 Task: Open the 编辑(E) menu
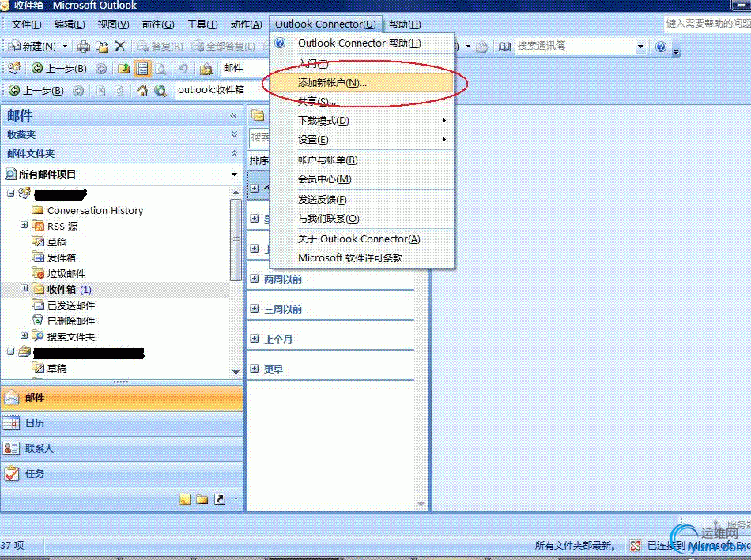tap(70, 24)
